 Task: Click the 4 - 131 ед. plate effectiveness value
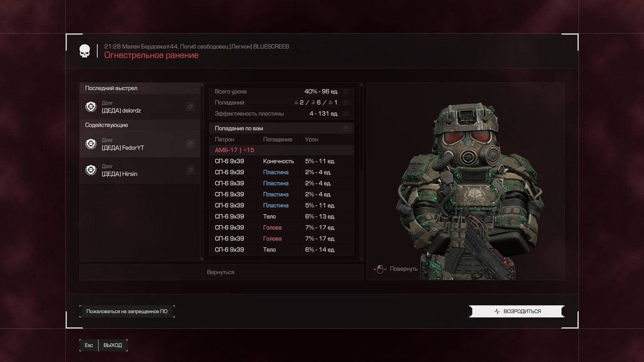point(324,114)
